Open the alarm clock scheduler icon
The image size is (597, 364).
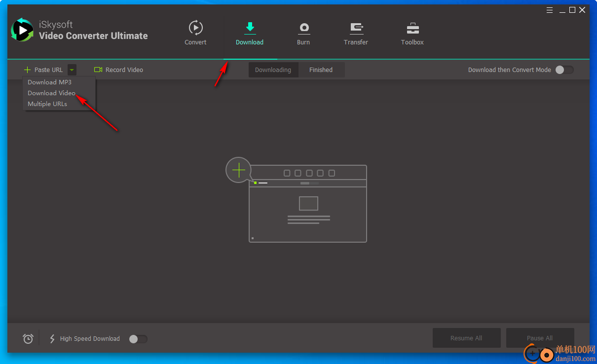[28, 338]
